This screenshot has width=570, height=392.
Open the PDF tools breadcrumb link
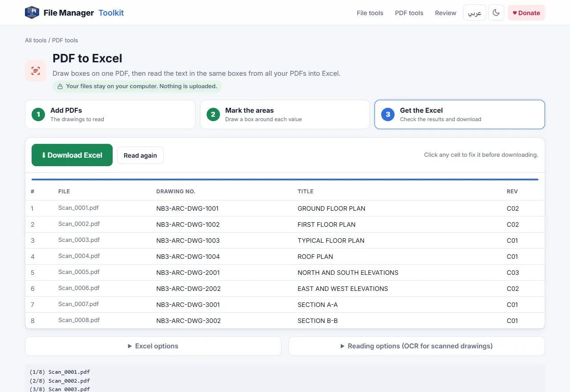pyautogui.click(x=65, y=40)
